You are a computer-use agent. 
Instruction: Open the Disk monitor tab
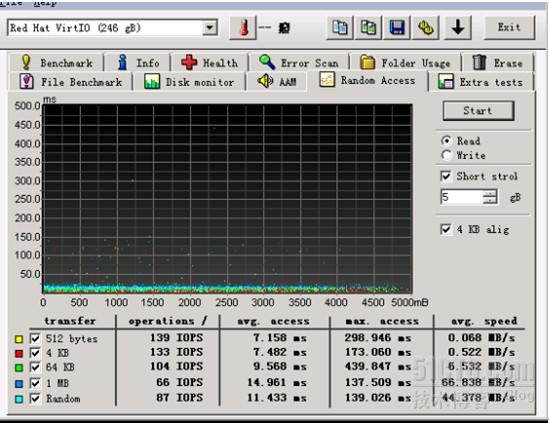[x=189, y=82]
